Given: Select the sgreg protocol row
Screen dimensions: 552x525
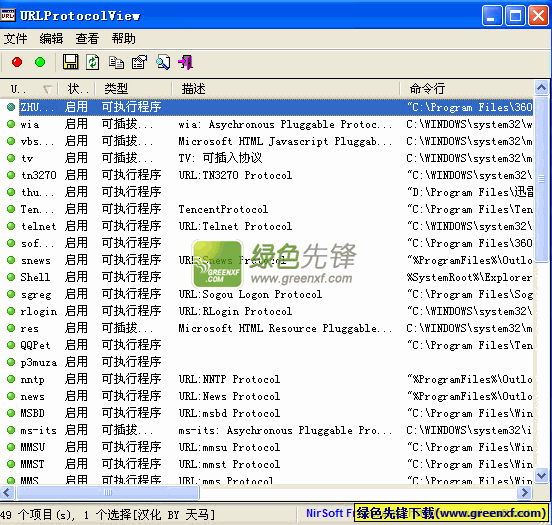Looking at the screenshot, I should (x=266, y=294).
